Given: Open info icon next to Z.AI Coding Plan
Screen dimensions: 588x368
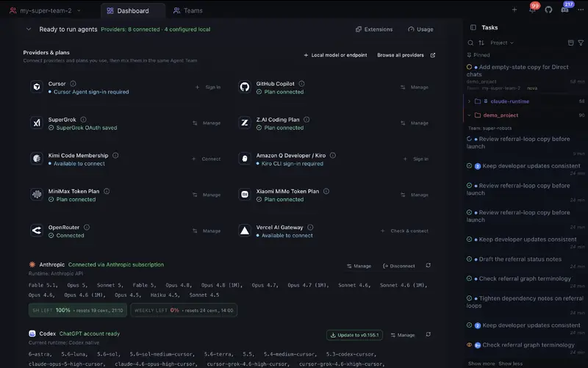Looking at the screenshot, I should [306, 120].
